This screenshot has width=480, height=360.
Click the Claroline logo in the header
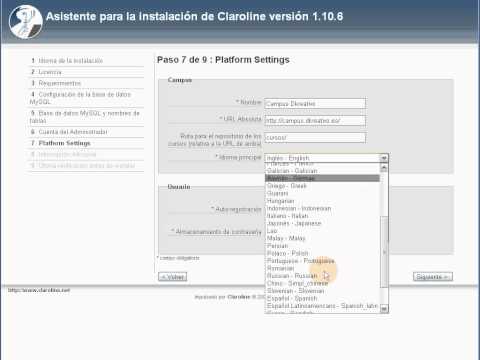point(26,22)
